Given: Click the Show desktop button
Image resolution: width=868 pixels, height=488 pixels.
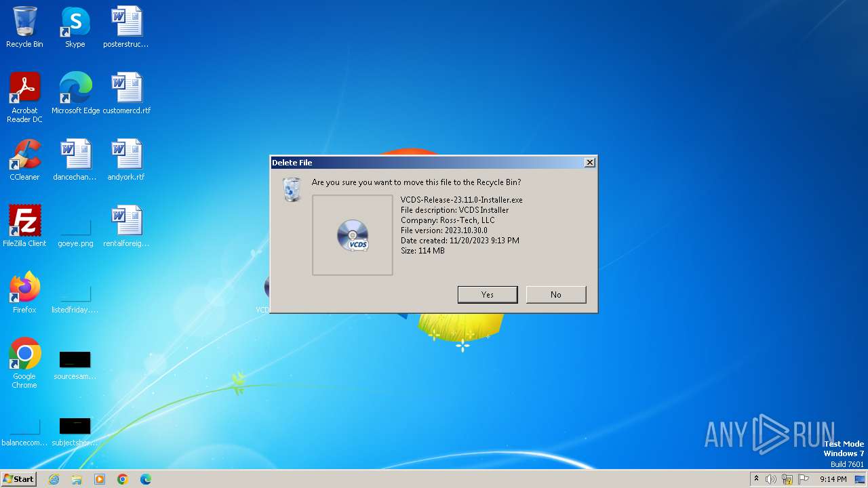Looking at the screenshot, I should point(861,479).
